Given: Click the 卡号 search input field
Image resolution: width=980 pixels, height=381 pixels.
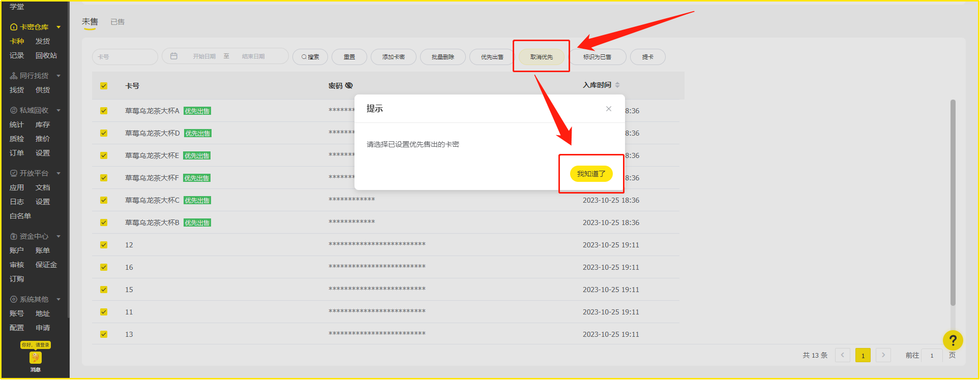Looking at the screenshot, I should point(125,57).
